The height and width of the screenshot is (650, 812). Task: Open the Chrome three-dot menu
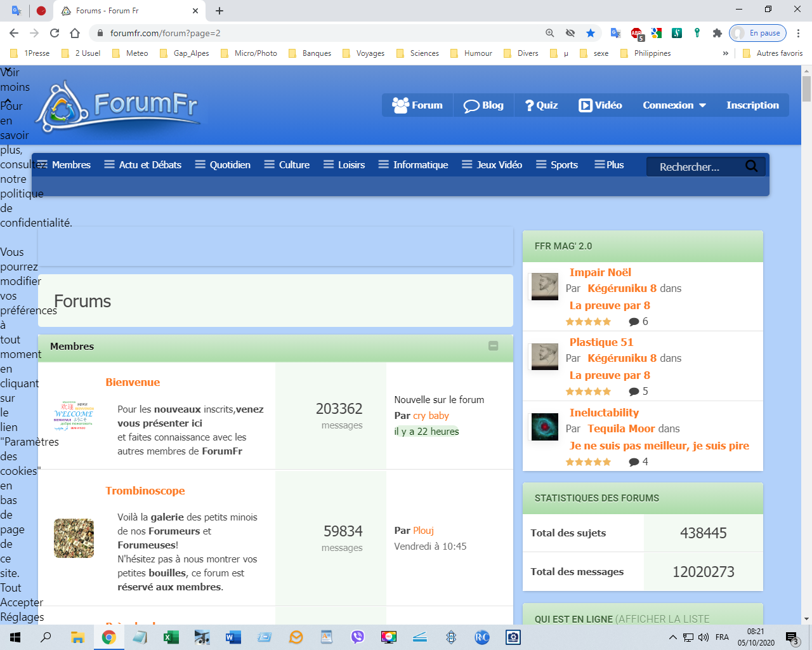coord(799,33)
